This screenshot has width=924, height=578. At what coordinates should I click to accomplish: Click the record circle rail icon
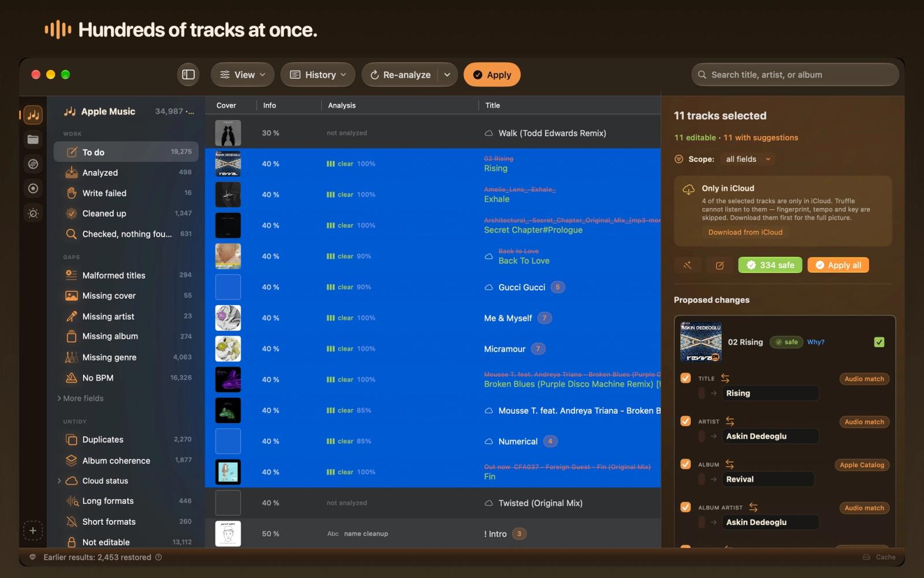click(x=33, y=188)
